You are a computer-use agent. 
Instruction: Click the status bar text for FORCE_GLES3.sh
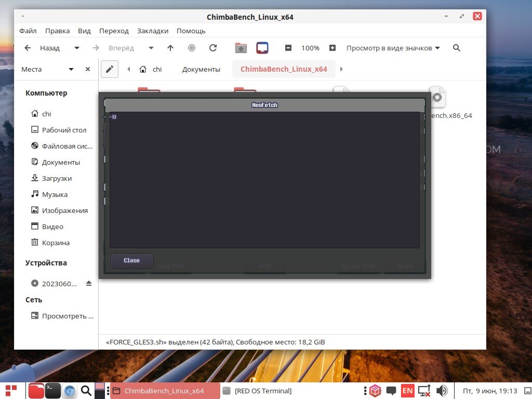pos(216,342)
